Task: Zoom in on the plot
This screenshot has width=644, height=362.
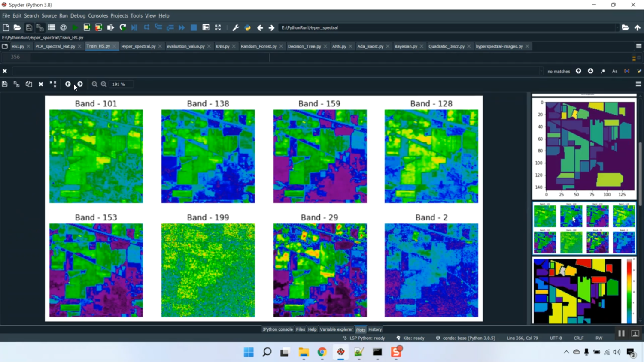Action: tap(104, 84)
